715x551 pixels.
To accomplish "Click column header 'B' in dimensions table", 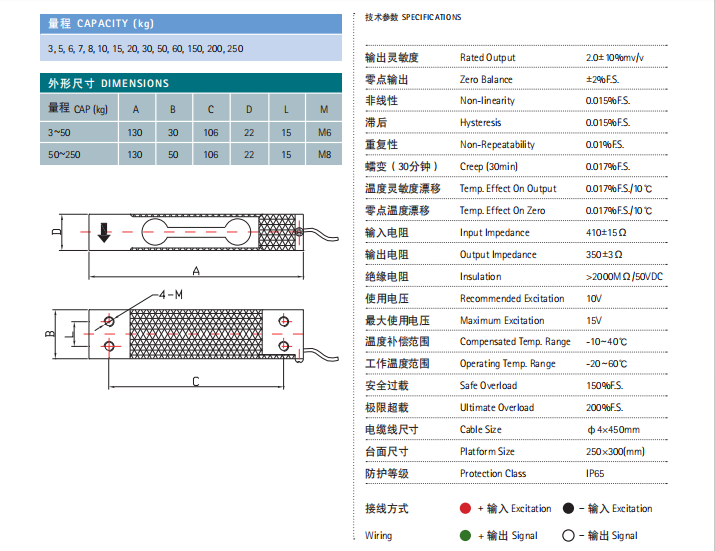I will coord(173,109).
